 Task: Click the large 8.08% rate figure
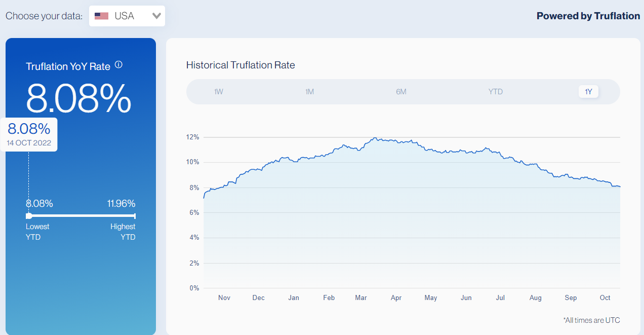point(78,98)
